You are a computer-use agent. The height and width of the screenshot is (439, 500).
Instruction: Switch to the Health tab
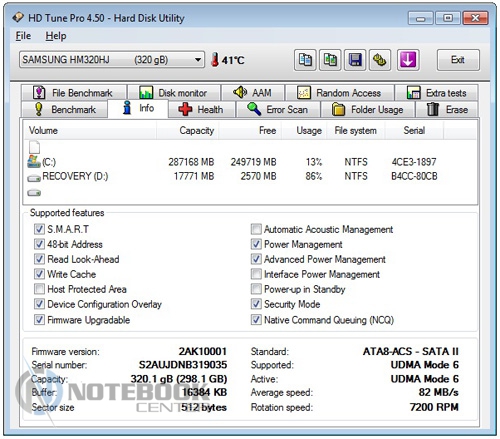(202, 109)
